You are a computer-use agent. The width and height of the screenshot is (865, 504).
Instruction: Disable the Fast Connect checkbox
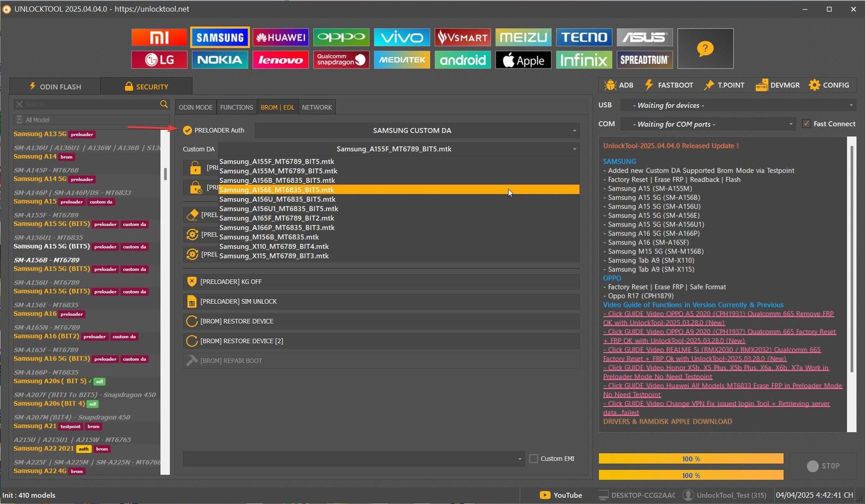tap(806, 124)
